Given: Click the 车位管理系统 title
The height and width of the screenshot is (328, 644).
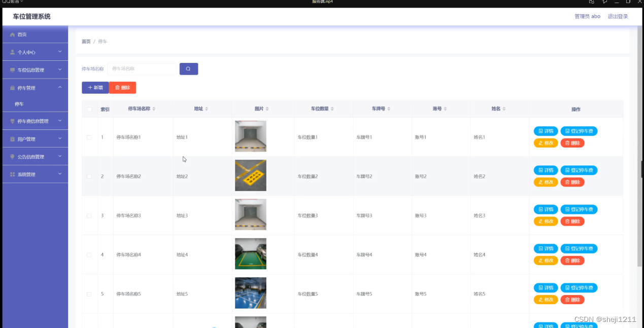Looking at the screenshot, I should pos(32,17).
